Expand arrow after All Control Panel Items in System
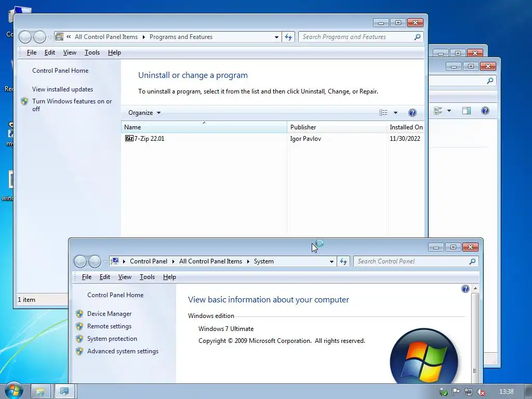The height and width of the screenshot is (399, 532). (x=248, y=262)
